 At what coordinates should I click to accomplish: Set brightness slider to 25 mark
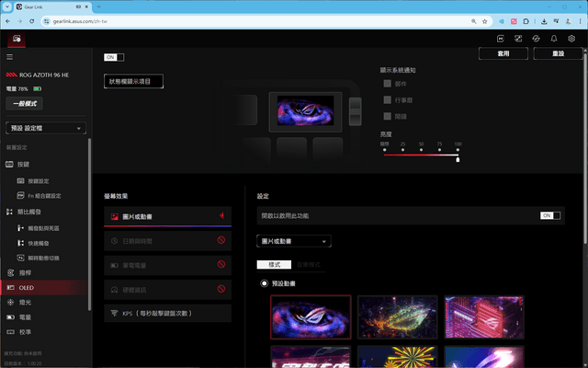point(402,150)
